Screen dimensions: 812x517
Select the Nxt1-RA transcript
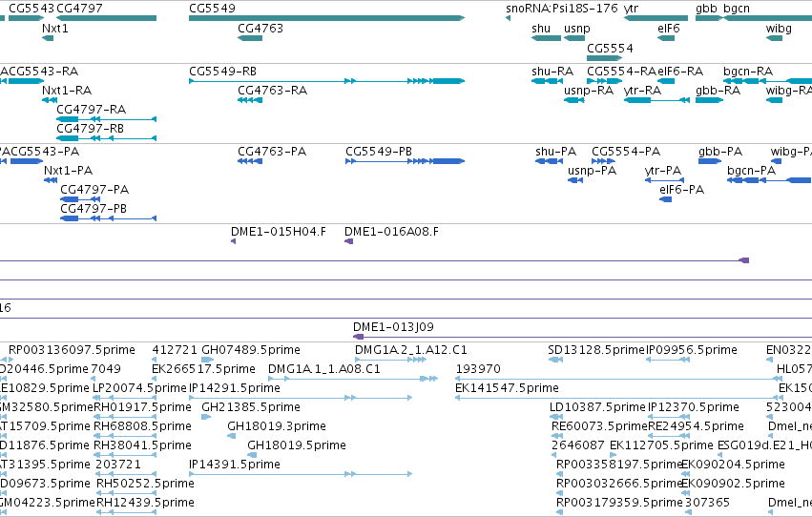coord(50,100)
